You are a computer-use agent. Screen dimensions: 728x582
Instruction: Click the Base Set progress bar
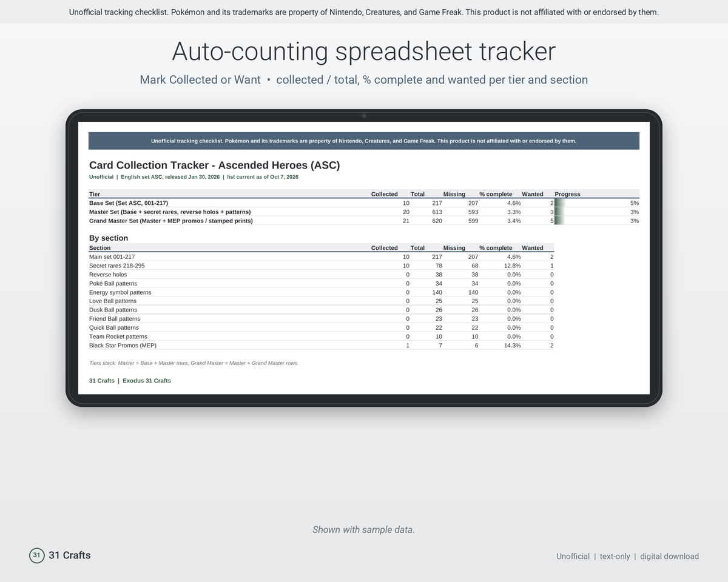pyautogui.click(x=560, y=203)
